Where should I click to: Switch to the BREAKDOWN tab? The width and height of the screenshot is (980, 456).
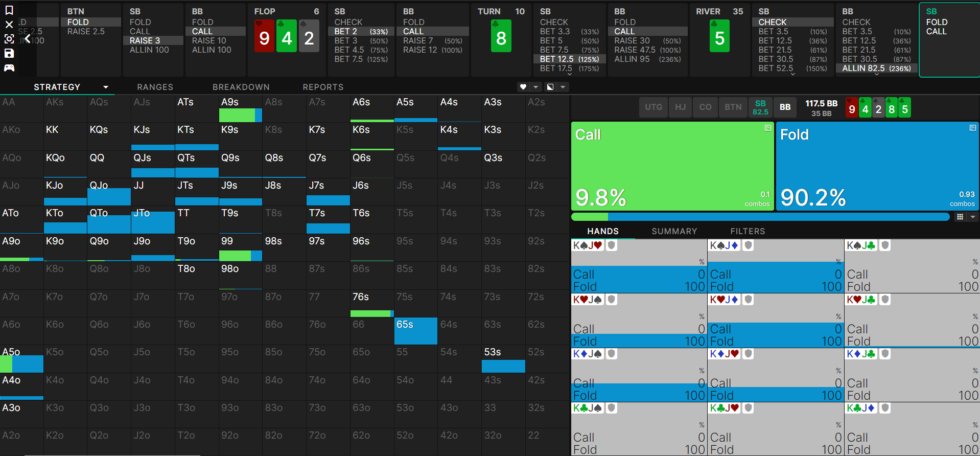click(241, 87)
